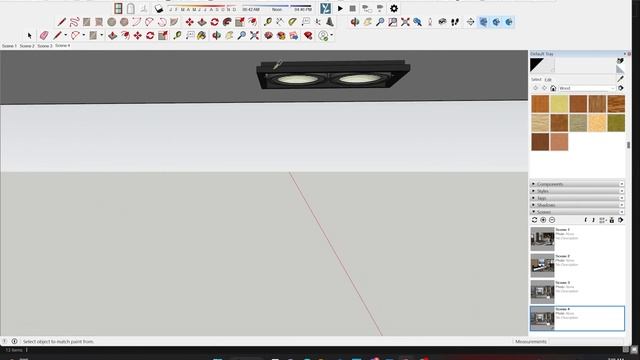
Task: Send model to LayOut
Action: tap(293, 36)
